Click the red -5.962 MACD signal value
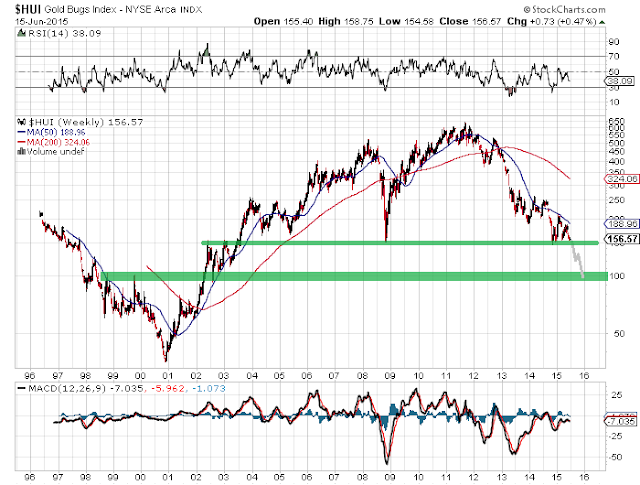The width and height of the screenshot is (640, 485). (x=168, y=388)
